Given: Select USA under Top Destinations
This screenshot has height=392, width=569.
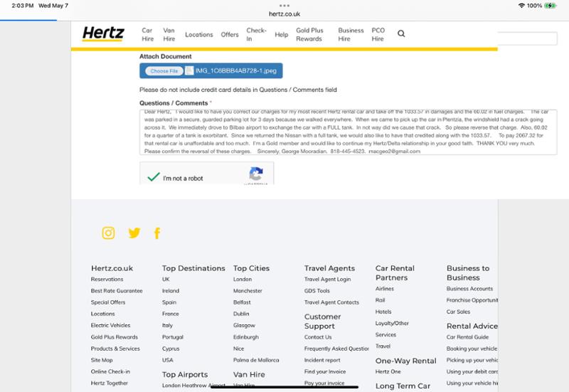Looking at the screenshot, I should click(x=168, y=360).
